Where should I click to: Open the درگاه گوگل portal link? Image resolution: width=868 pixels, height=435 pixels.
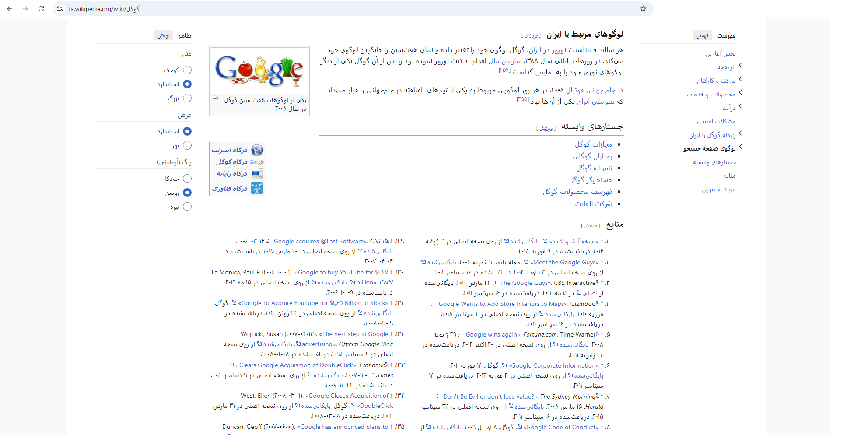[231, 162]
